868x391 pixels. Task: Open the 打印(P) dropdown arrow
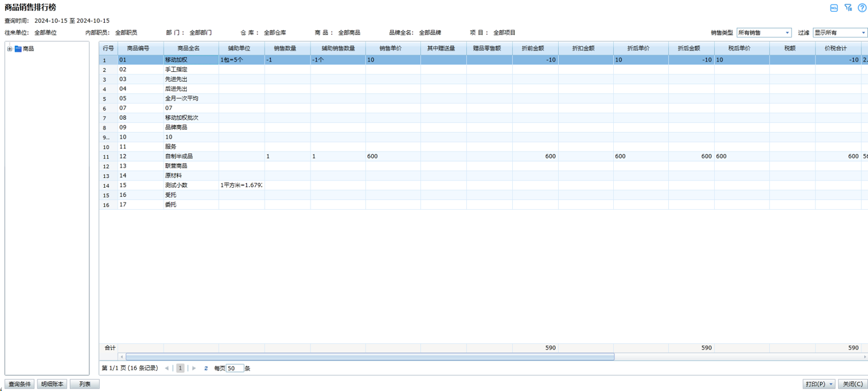pyautogui.click(x=831, y=384)
